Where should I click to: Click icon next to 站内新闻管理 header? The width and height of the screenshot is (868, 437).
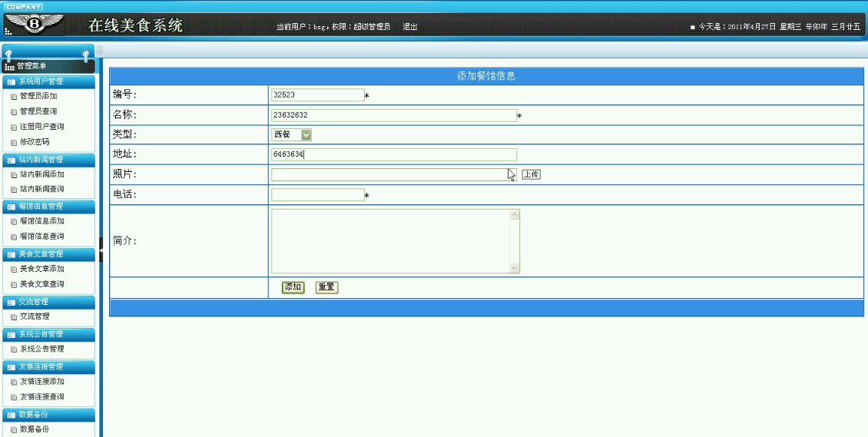coord(12,161)
